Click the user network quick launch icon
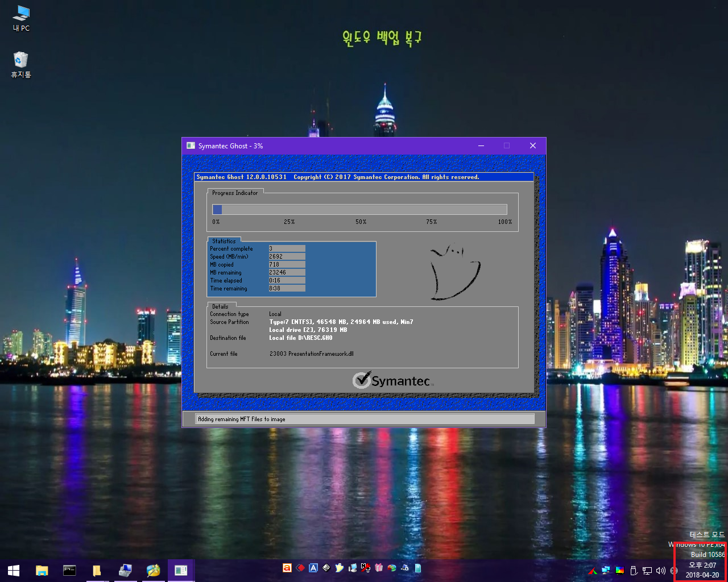The height and width of the screenshot is (582, 728). click(x=405, y=568)
